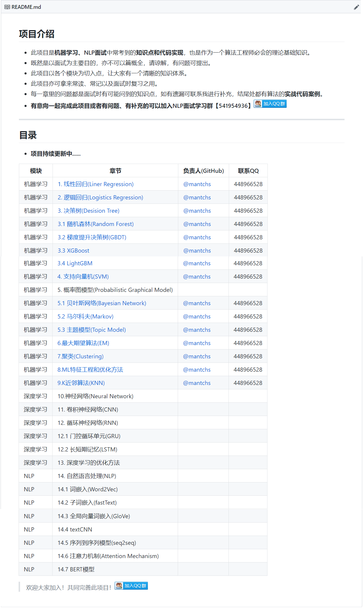Click 448966528 in the 线性回归 row
This screenshot has height=608, width=364.
pos(248,184)
